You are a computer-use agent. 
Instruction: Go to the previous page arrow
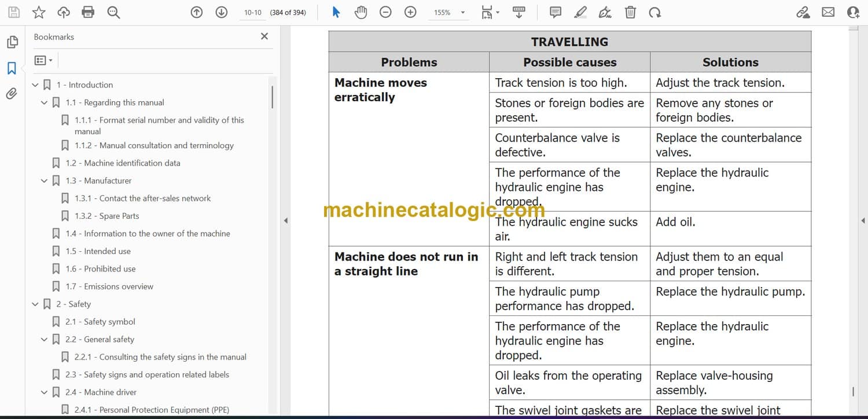(x=197, y=12)
